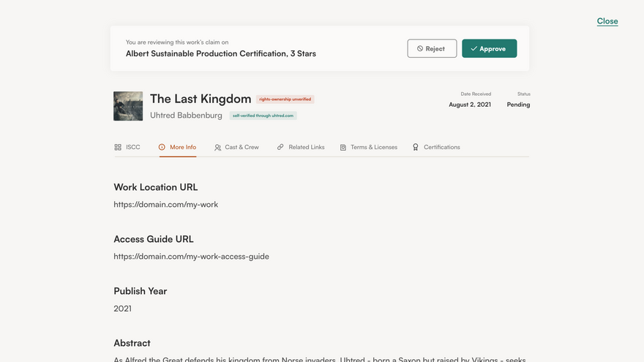
Task: Close the review dialog
Action: pos(607,21)
